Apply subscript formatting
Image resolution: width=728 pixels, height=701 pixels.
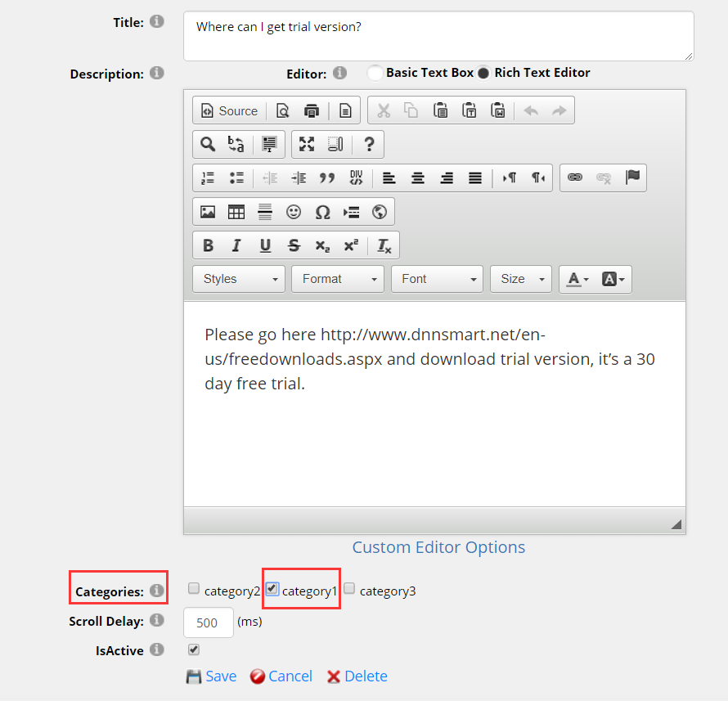click(x=322, y=245)
